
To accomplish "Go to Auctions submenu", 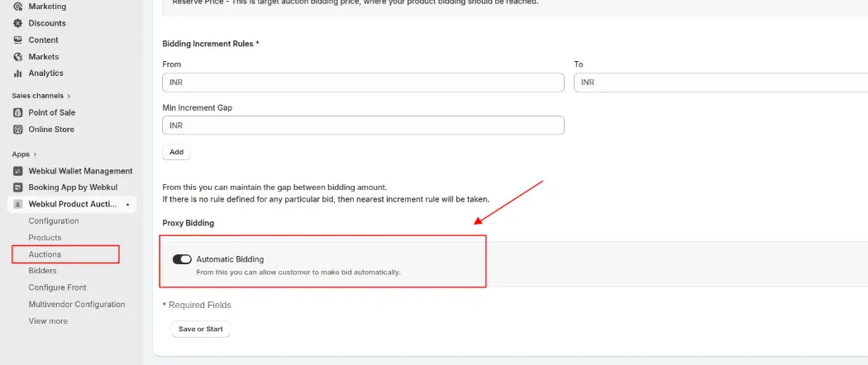I will 45,254.
